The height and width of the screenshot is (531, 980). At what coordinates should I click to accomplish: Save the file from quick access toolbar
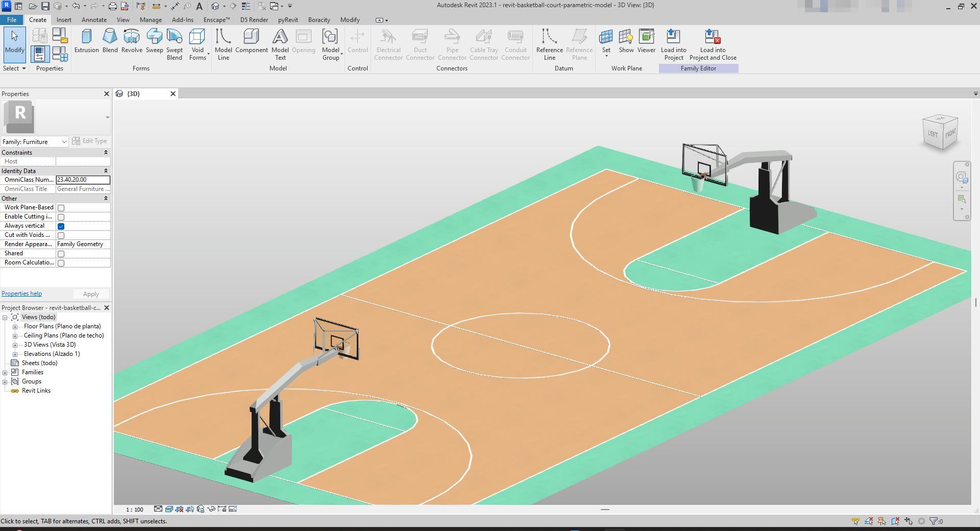pos(45,6)
